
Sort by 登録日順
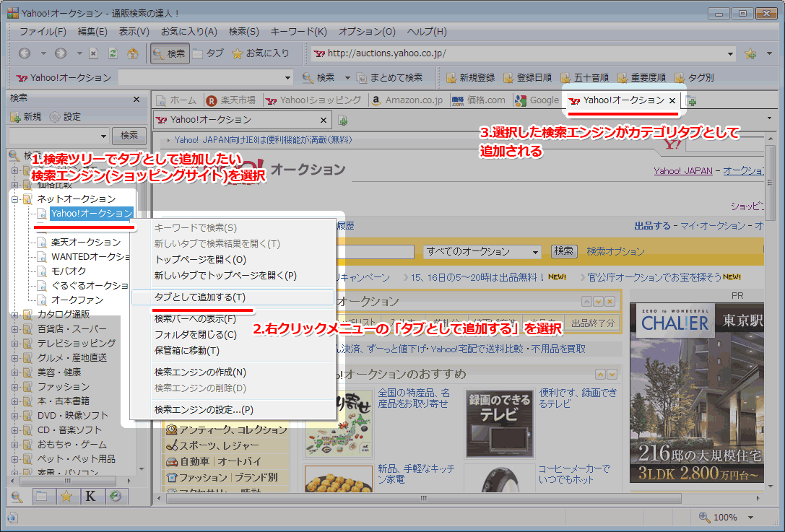528,77
